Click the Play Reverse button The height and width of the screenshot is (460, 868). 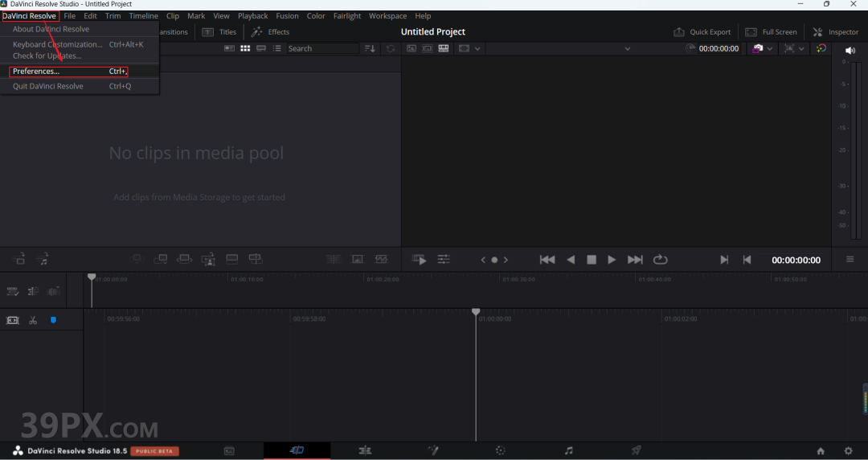571,260
